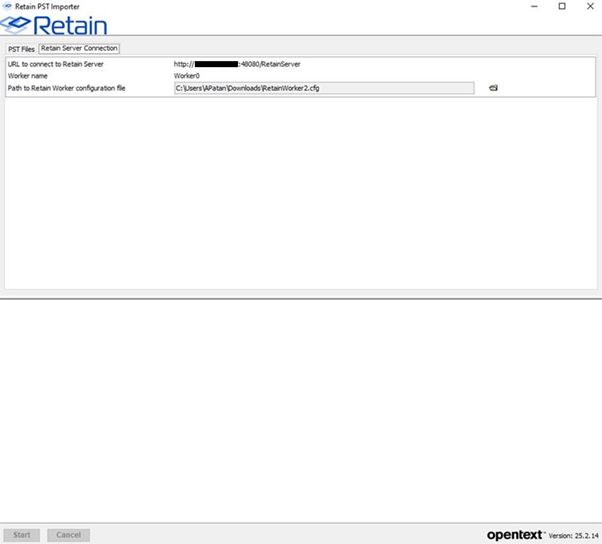Maximize the Retain PST Importer window
The width and height of the screenshot is (602, 544).
562,6
